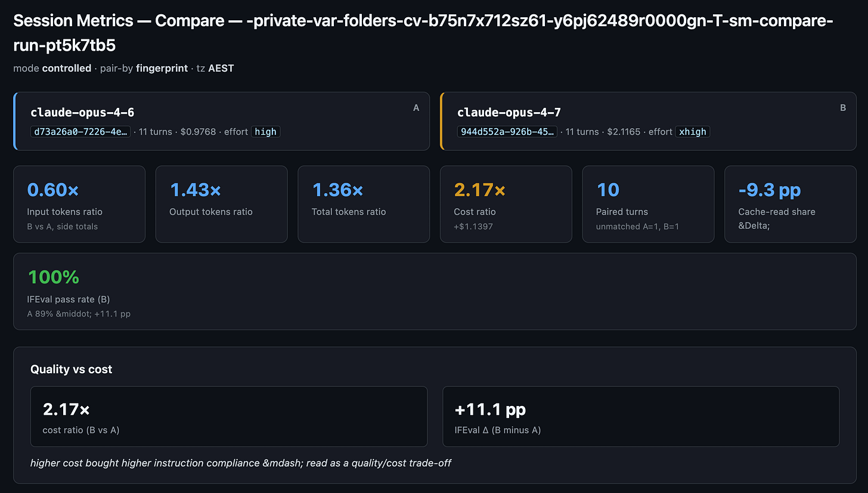The image size is (868, 493).
Task: Click the 'AEST' timezone value
Action: tap(221, 68)
